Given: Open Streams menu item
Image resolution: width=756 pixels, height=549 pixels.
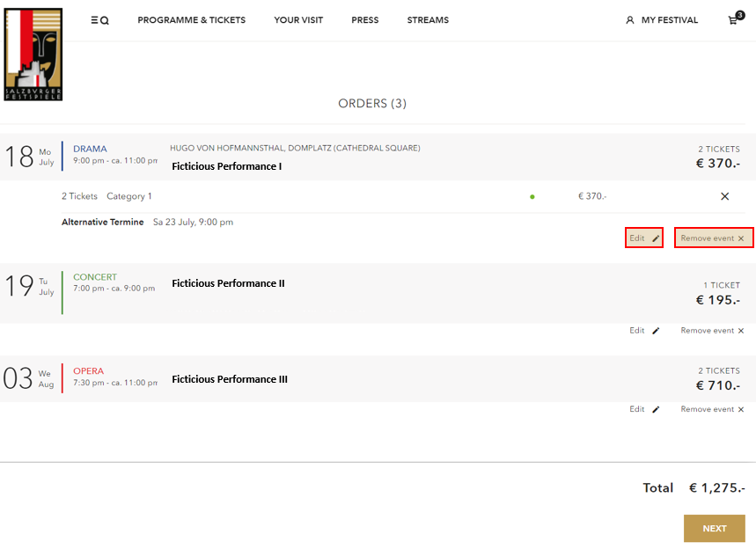Looking at the screenshot, I should (428, 20).
